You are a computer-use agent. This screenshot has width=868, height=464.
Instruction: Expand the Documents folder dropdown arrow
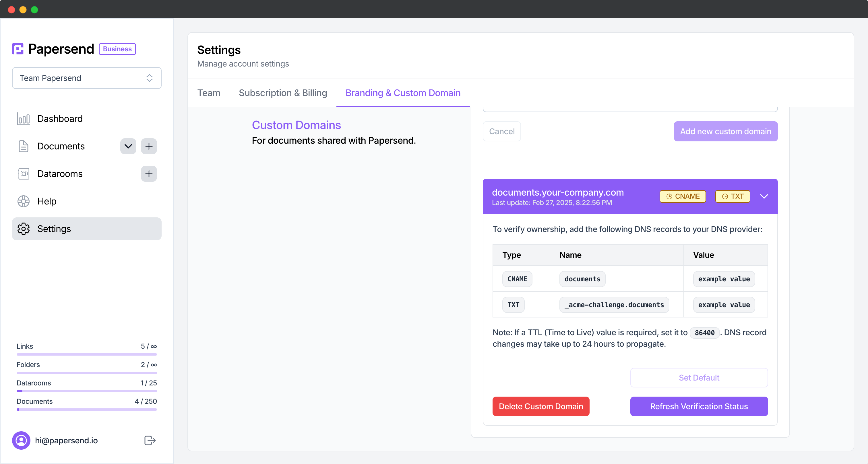128,146
